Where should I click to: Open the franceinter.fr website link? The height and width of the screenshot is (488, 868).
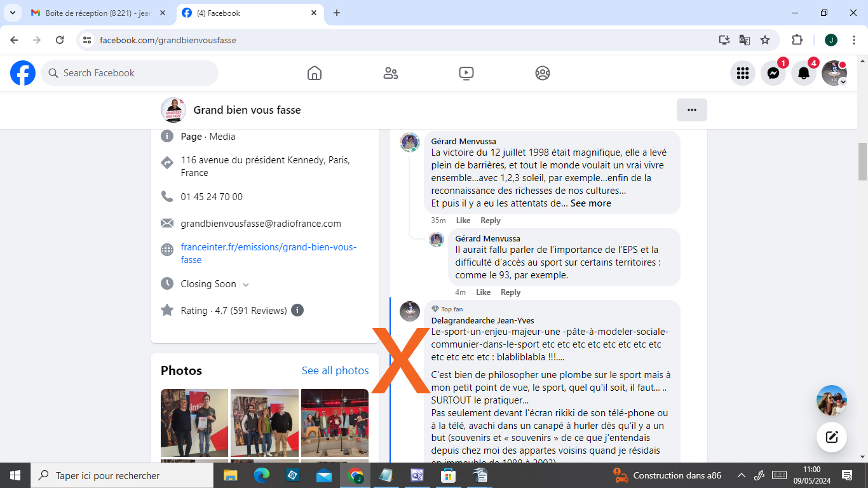coord(268,253)
